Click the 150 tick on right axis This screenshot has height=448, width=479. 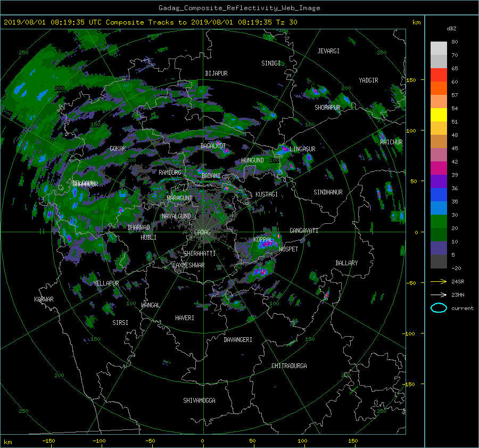click(411, 80)
